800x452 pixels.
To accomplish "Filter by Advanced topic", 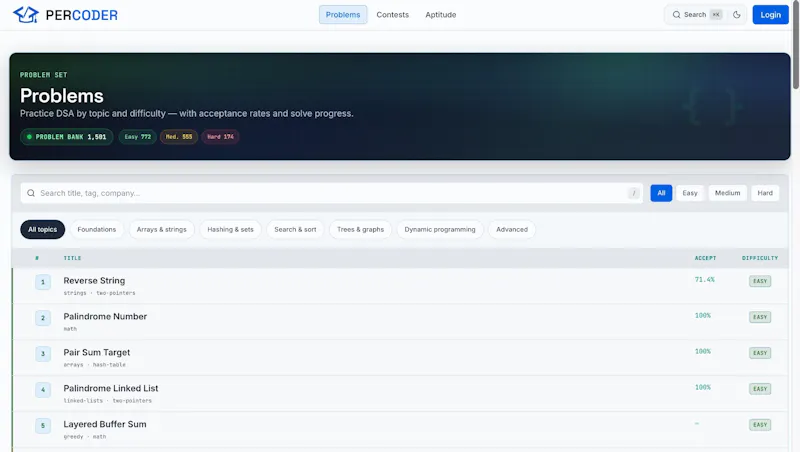I will click(x=512, y=230).
